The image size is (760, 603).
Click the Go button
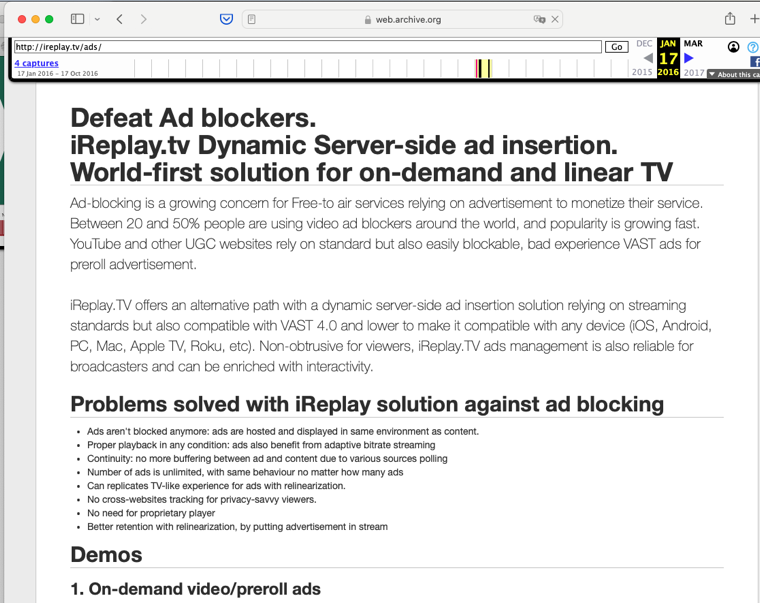coord(617,47)
